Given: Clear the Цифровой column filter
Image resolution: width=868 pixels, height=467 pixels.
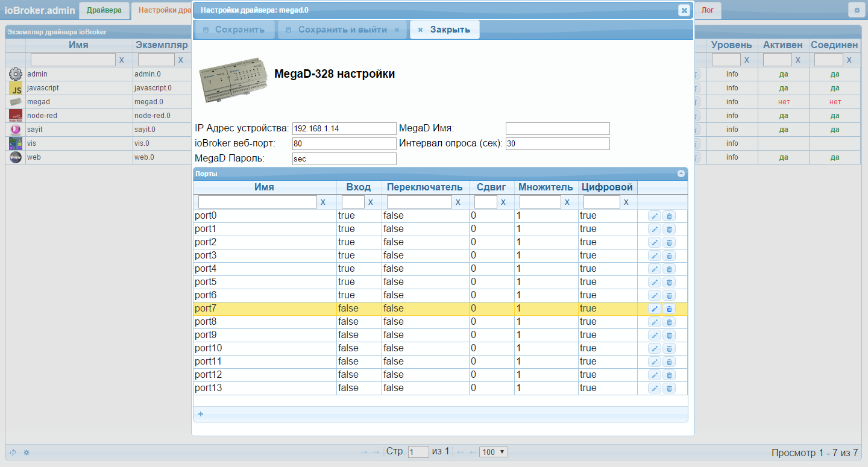Looking at the screenshot, I should point(626,202).
